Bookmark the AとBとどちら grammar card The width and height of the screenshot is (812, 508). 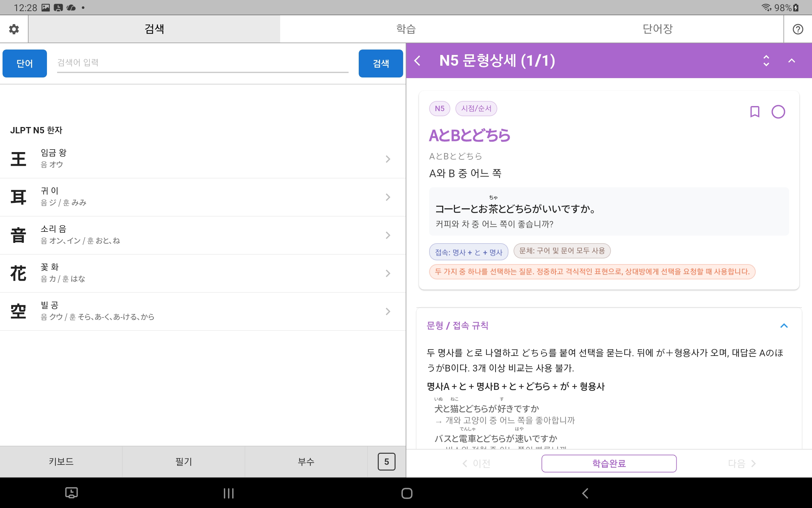coord(755,111)
